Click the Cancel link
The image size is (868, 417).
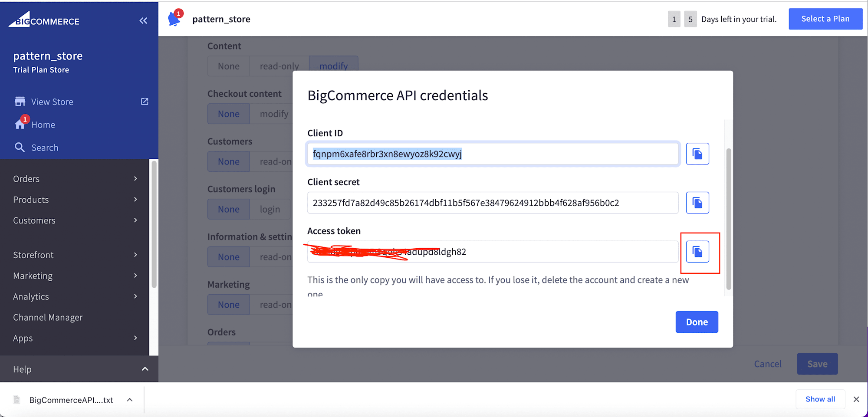tap(768, 364)
